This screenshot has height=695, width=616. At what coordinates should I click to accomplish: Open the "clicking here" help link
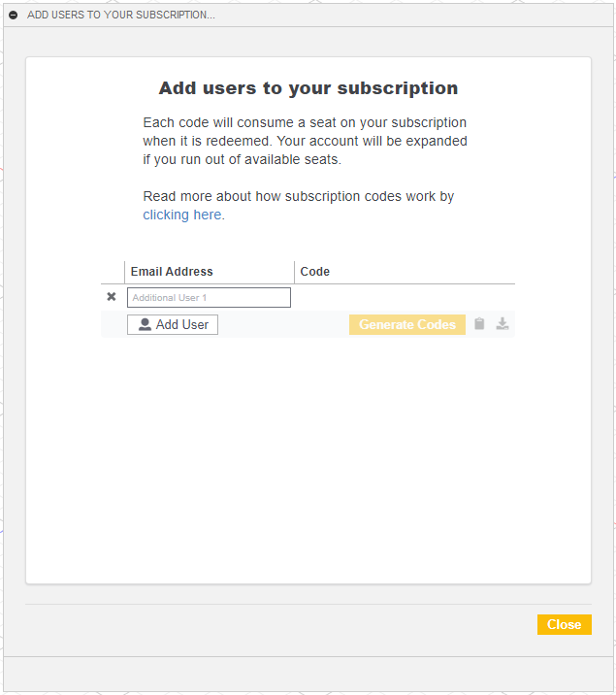pos(183,215)
